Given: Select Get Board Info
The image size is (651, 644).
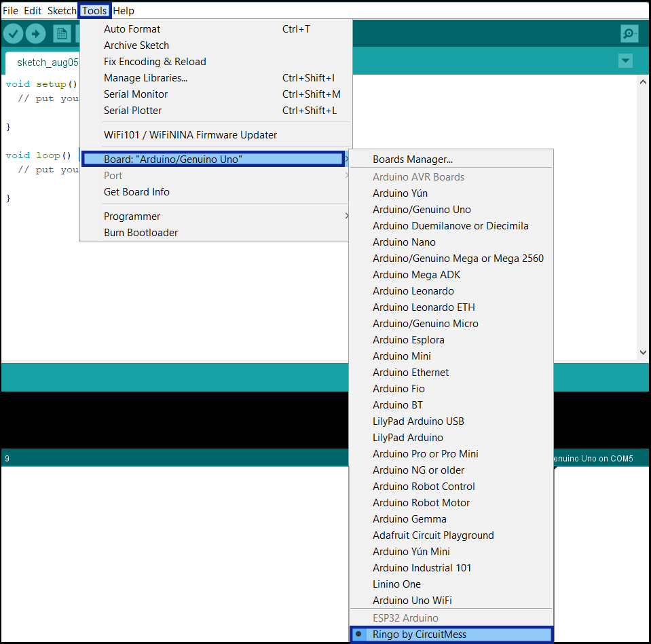Looking at the screenshot, I should coord(136,192).
